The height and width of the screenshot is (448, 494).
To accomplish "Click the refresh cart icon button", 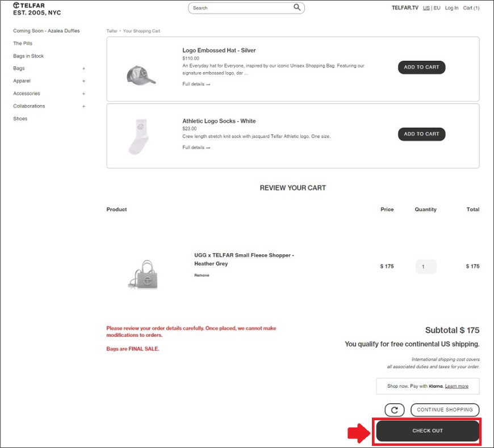I will pyautogui.click(x=394, y=410).
